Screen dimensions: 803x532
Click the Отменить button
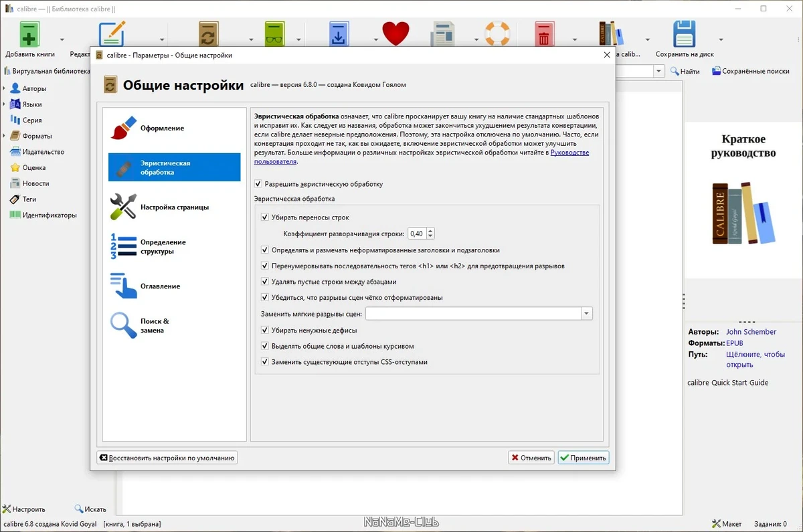[531, 458]
